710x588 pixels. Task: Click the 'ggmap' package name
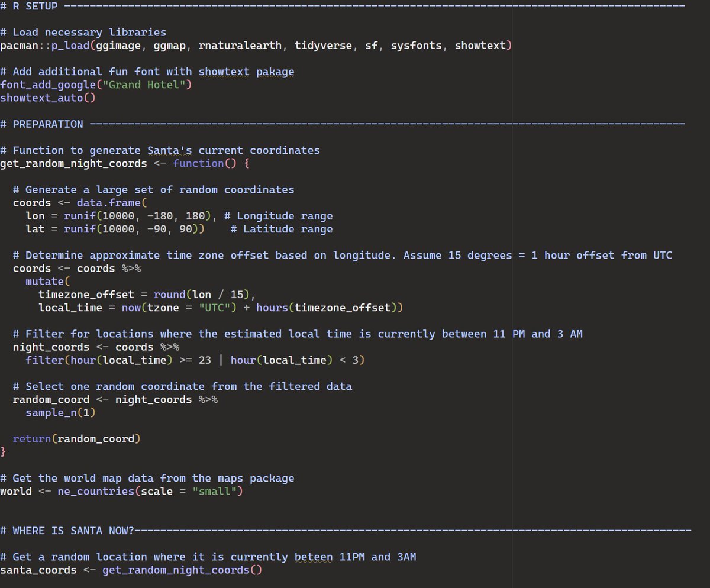[x=170, y=46]
